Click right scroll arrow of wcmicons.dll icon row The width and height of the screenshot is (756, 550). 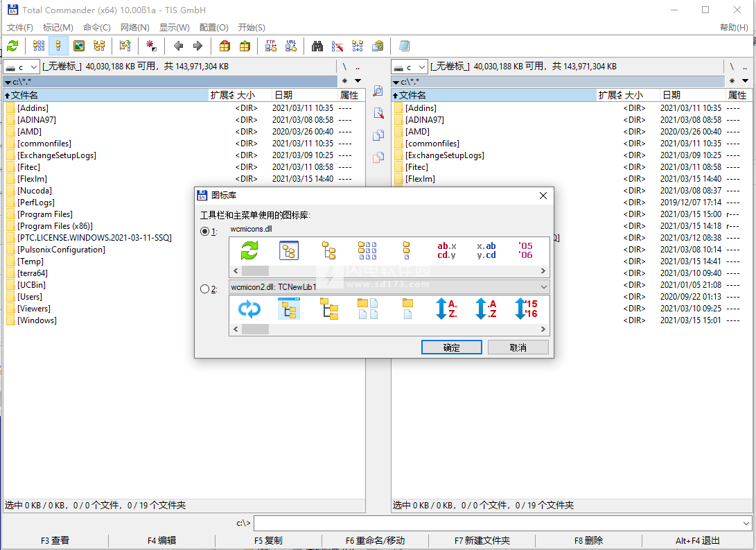pos(543,271)
